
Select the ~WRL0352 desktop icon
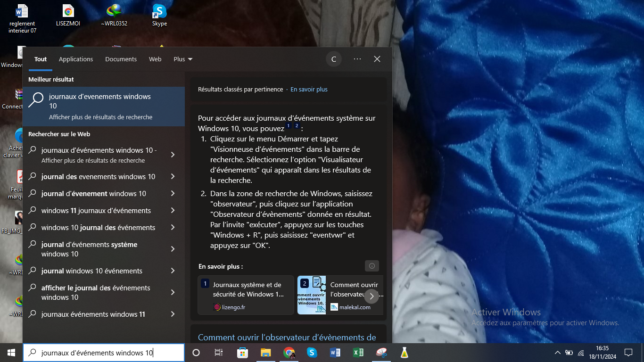click(114, 15)
